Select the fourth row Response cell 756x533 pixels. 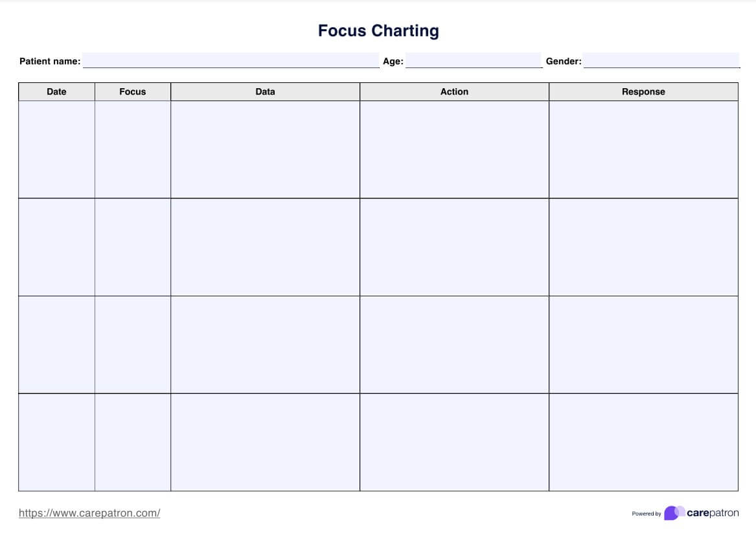tap(643, 442)
